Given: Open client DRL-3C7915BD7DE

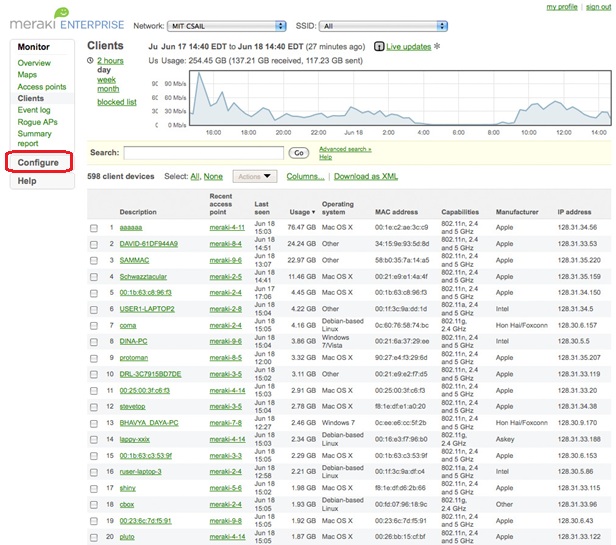Looking at the screenshot, I should [x=150, y=374].
